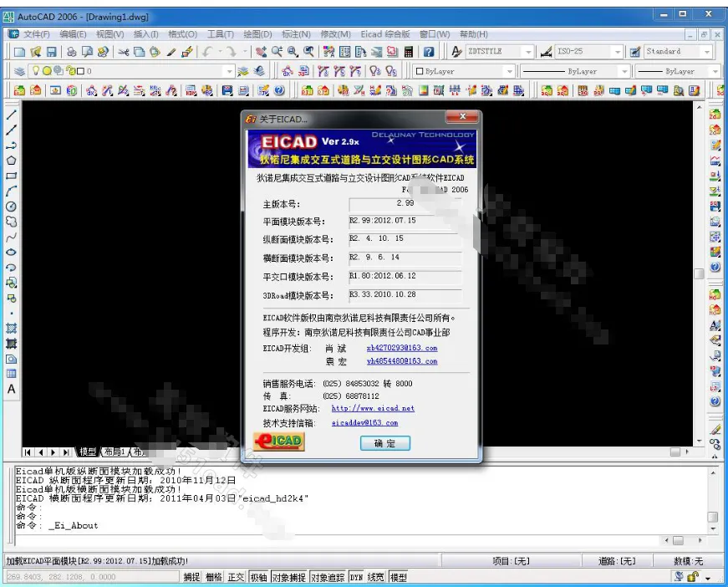This screenshot has height=587, width=728.
Task: Click the yh4854480@163.com email link
Action: coord(402,361)
